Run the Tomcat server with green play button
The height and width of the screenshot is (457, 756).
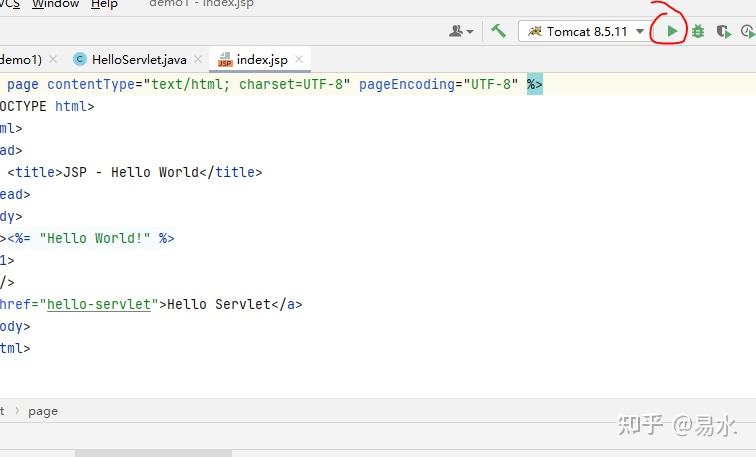672,32
